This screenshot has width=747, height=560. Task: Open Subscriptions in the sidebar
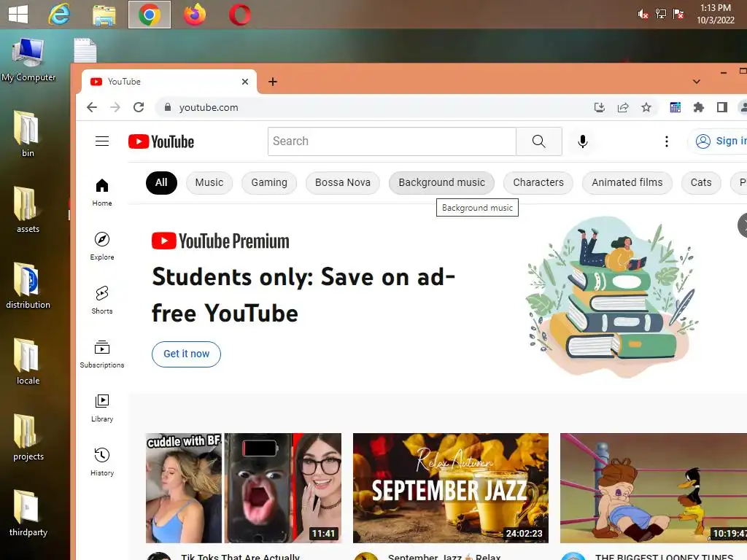(x=102, y=354)
